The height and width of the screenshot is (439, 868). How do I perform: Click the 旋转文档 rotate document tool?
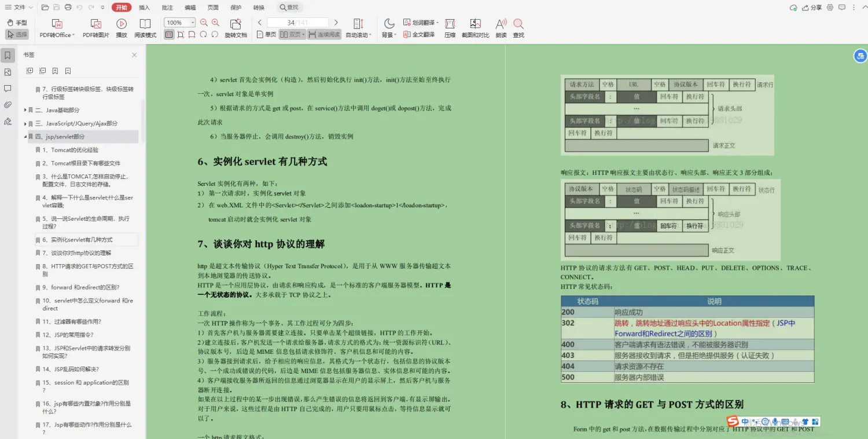(x=236, y=28)
